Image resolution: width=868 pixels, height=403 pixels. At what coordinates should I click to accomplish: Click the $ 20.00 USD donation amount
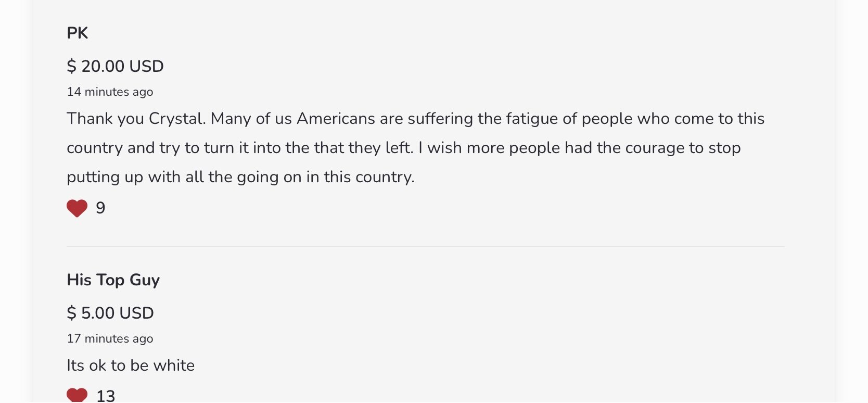click(115, 66)
